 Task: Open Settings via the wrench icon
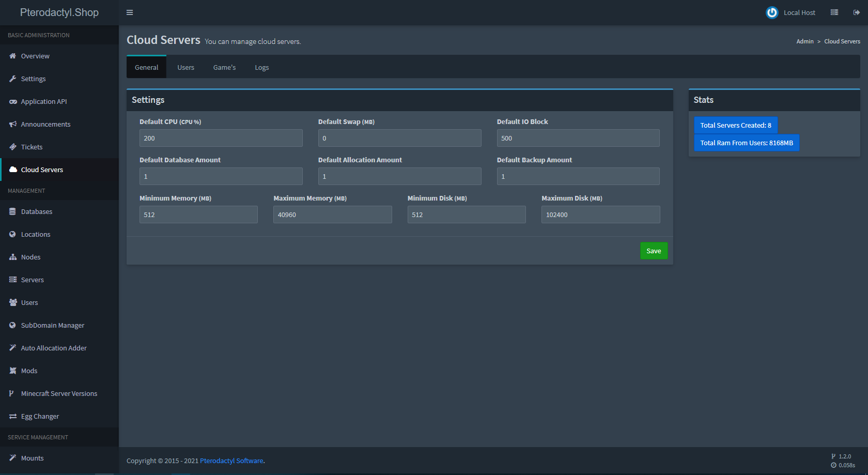pyautogui.click(x=13, y=79)
